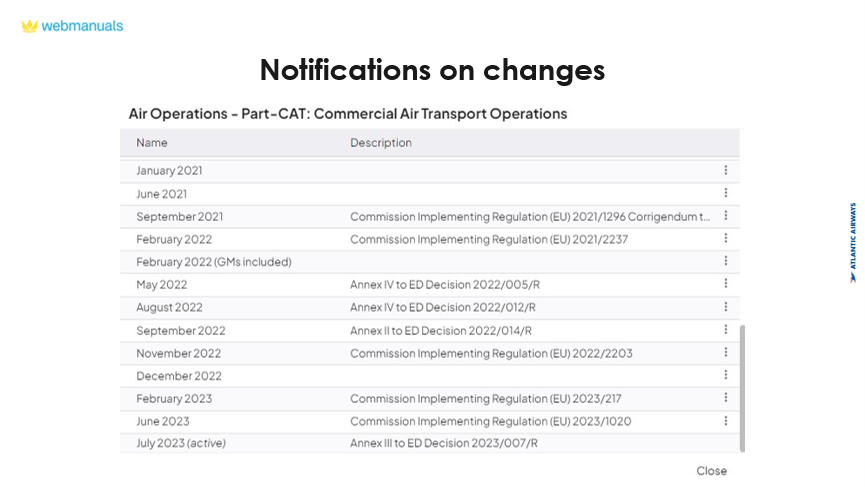Open options menu for August 2022 row
Image resolution: width=865 pixels, height=487 pixels.
726,307
